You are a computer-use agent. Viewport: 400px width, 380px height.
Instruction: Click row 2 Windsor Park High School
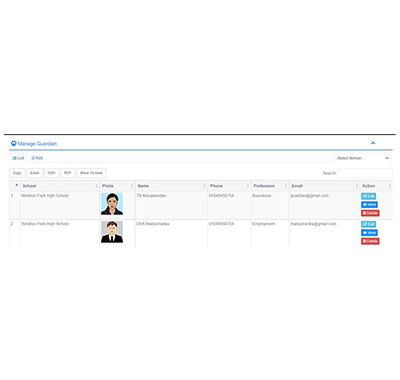tap(45, 224)
